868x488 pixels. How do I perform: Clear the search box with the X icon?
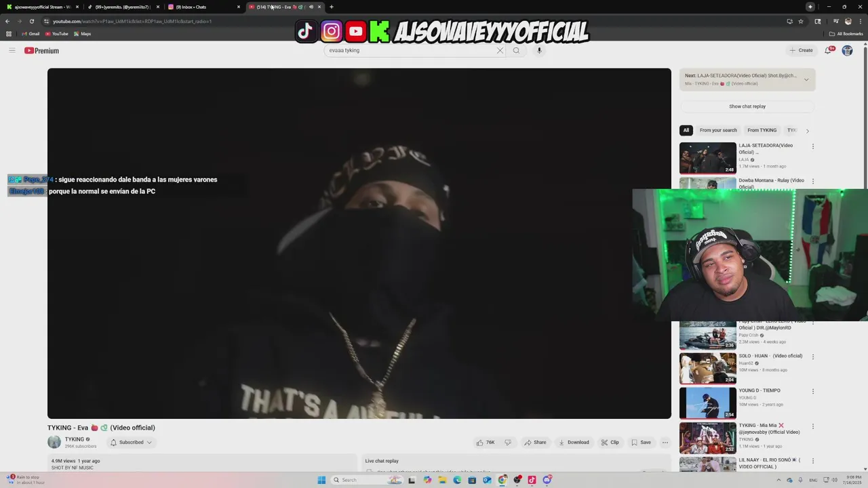(x=500, y=50)
